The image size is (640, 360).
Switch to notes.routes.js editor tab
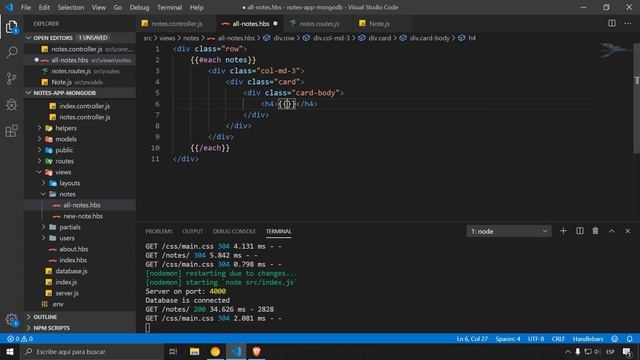point(318,24)
